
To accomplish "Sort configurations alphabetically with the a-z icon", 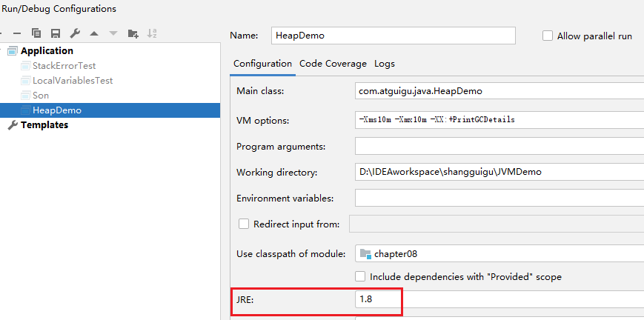I will coord(153,33).
